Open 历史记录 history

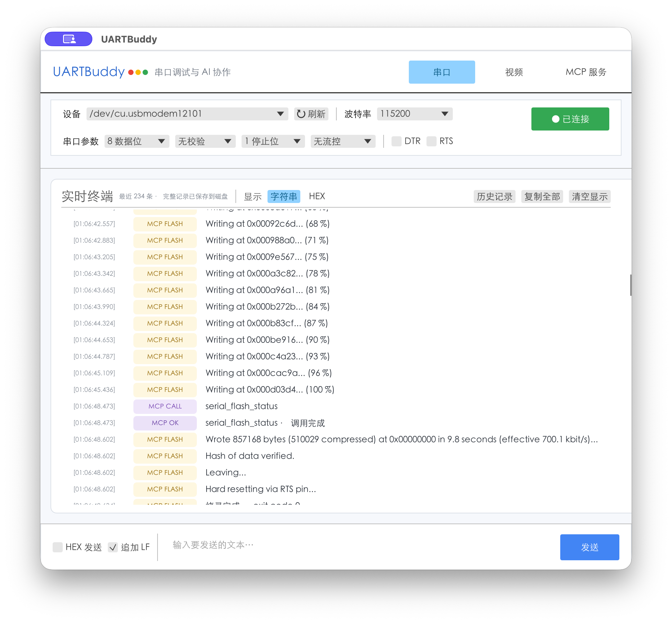pos(494,196)
